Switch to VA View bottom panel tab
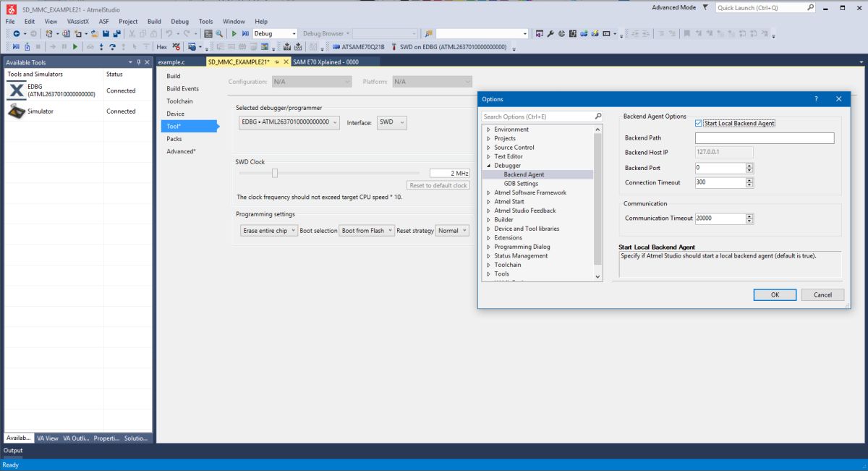This screenshot has height=471, width=868. 48,438
